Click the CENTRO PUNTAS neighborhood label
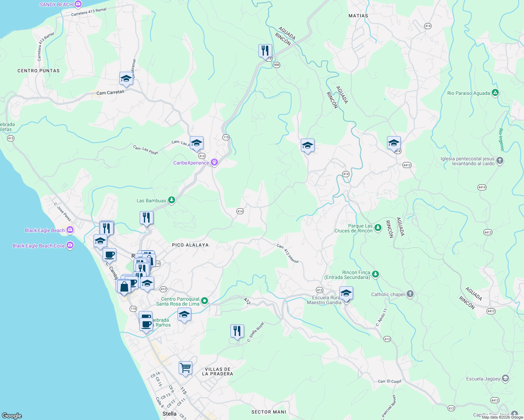This screenshot has height=420, width=524. click(39, 71)
